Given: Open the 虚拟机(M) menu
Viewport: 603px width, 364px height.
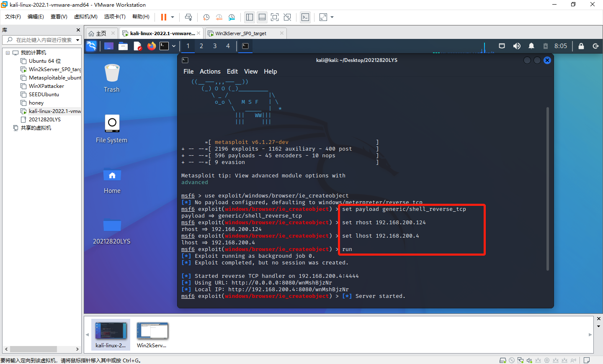Looking at the screenshot, I should pos(86,17).
